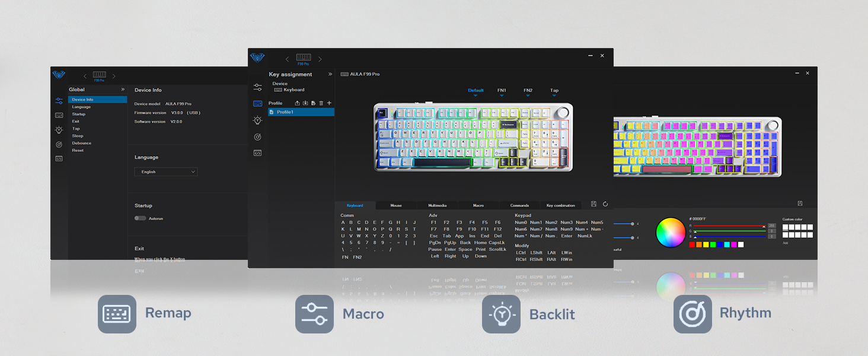868x356 pixels.
Task: Open the backlight lightbulb sidebar icon
Action: [x=257, y=120]
